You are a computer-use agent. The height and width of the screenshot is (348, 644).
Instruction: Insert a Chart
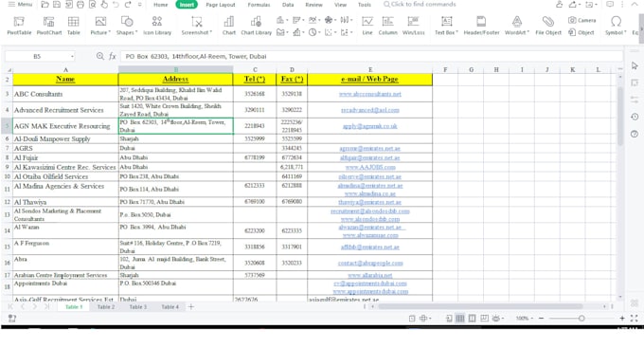pos(229,26)
